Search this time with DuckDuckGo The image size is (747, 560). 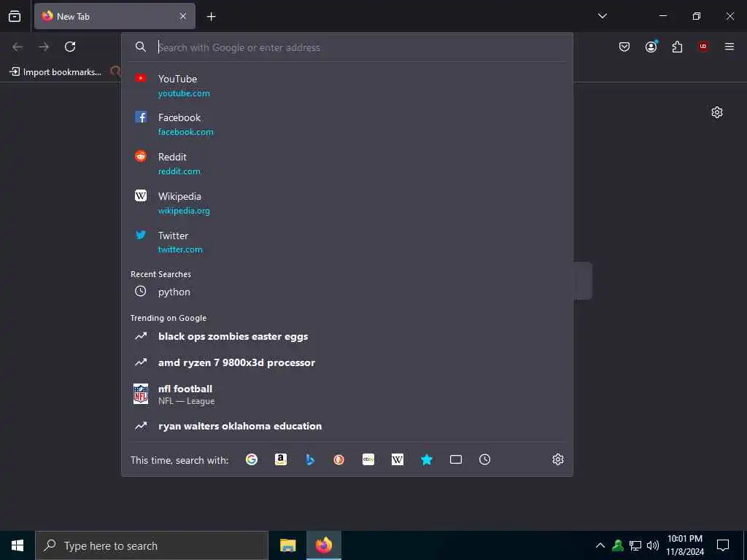338,459
